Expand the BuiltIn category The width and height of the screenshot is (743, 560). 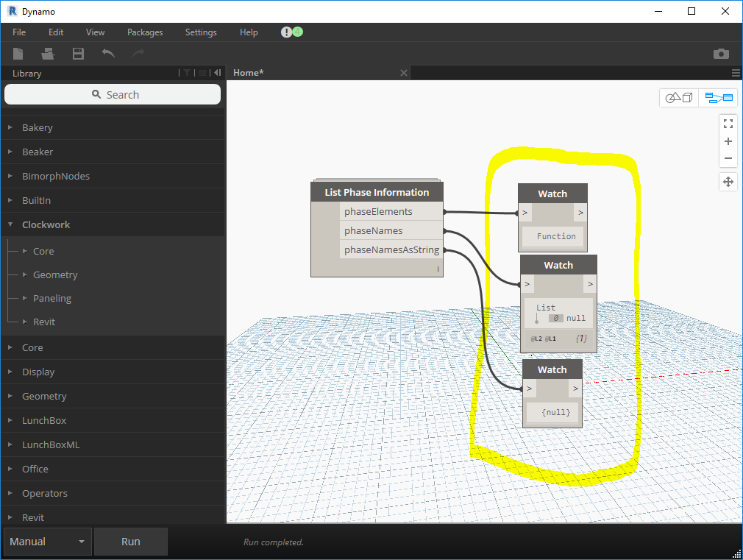[x=113, y=200]
